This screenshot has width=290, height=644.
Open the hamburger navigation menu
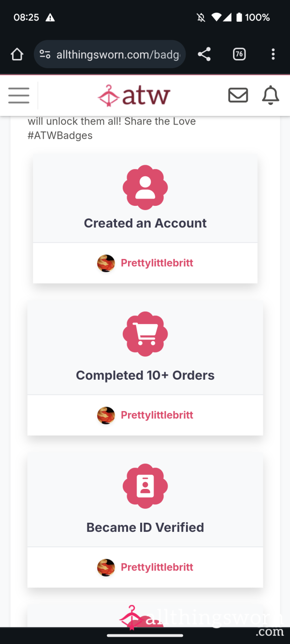click(19, 95)
